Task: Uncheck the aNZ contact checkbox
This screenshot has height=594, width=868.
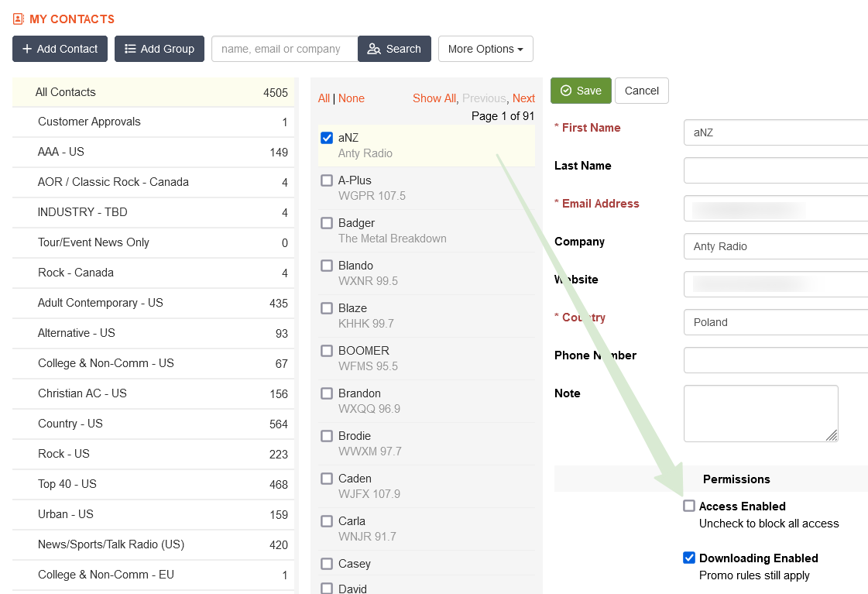Action: point(327,138)
